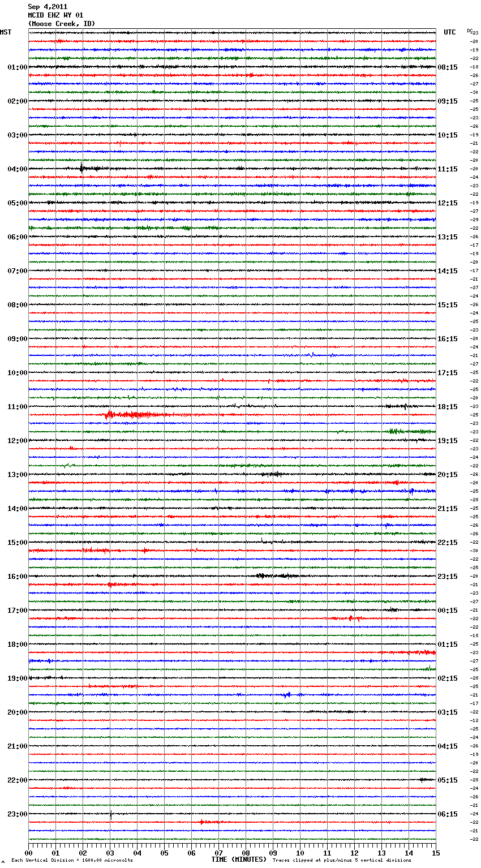481x868 pixels.
Task: Select the 21:15 UTC time label
Action: (x=448, y=509)
